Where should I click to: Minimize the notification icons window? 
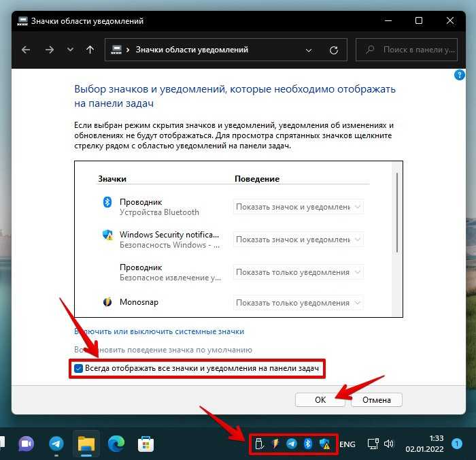[x=388, y=20]
